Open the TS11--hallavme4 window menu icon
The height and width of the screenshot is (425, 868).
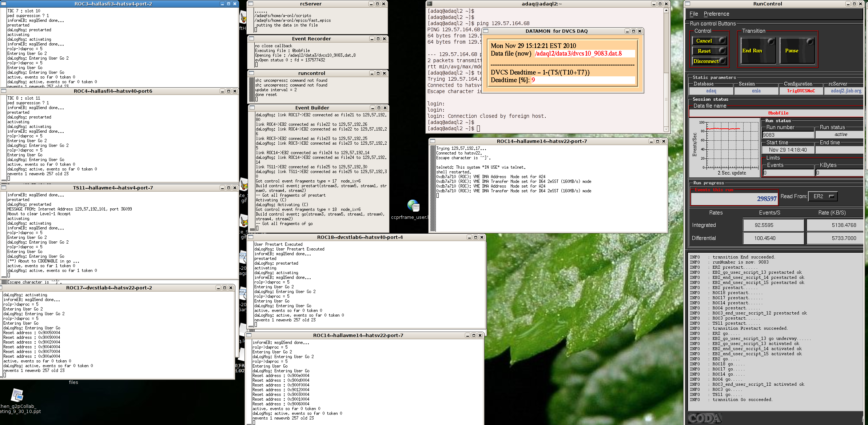pyautogui.click(x=4, y=188)
